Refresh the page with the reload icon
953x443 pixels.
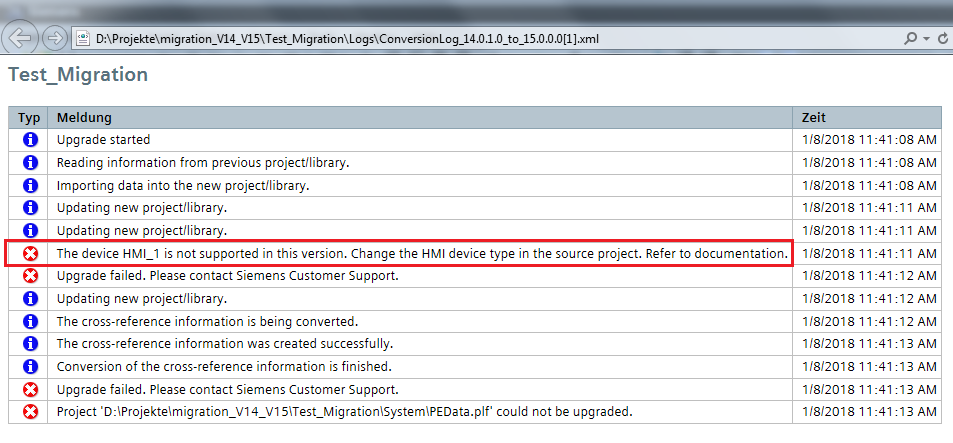pyautogui.click(x=943, y=38)
